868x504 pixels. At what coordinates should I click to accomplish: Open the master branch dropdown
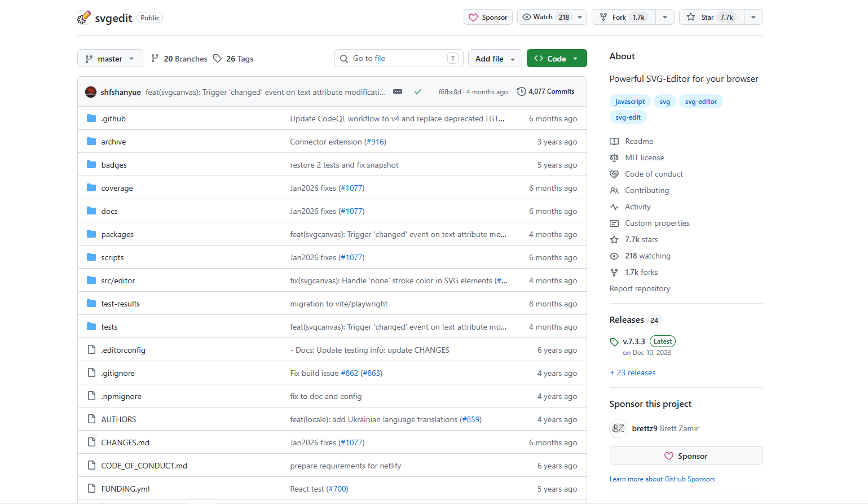click(110, 59)
